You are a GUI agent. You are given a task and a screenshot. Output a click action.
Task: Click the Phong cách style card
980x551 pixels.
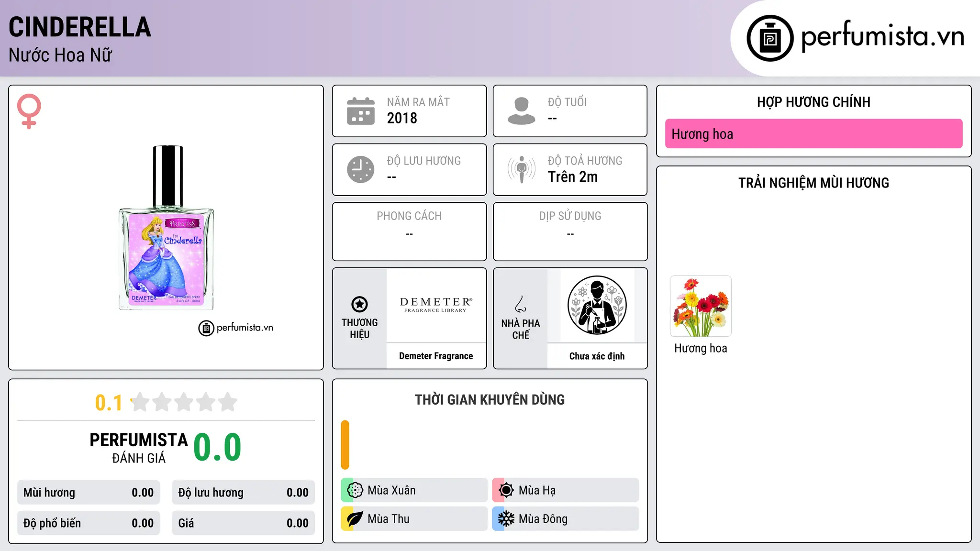(409, 231)
